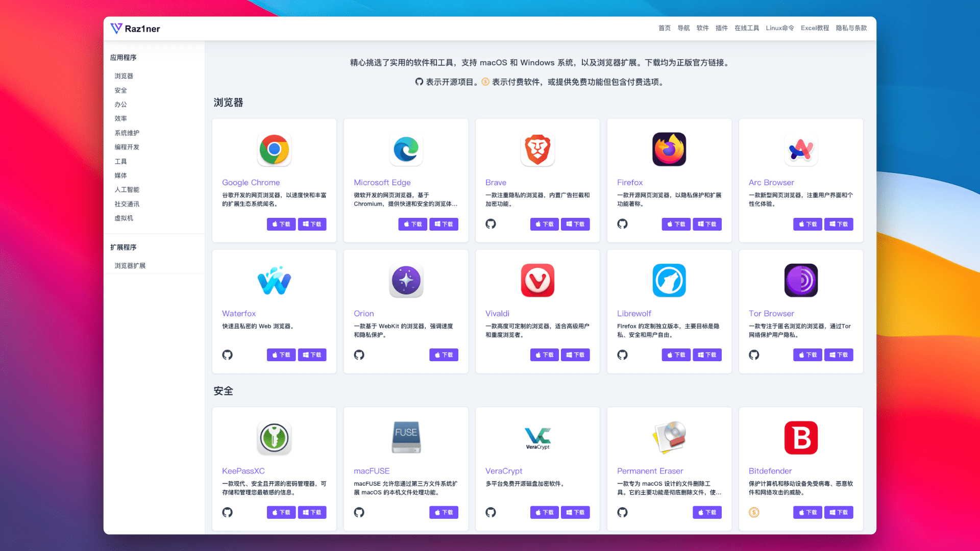Click the Firefox app icon

click(669, 149)
